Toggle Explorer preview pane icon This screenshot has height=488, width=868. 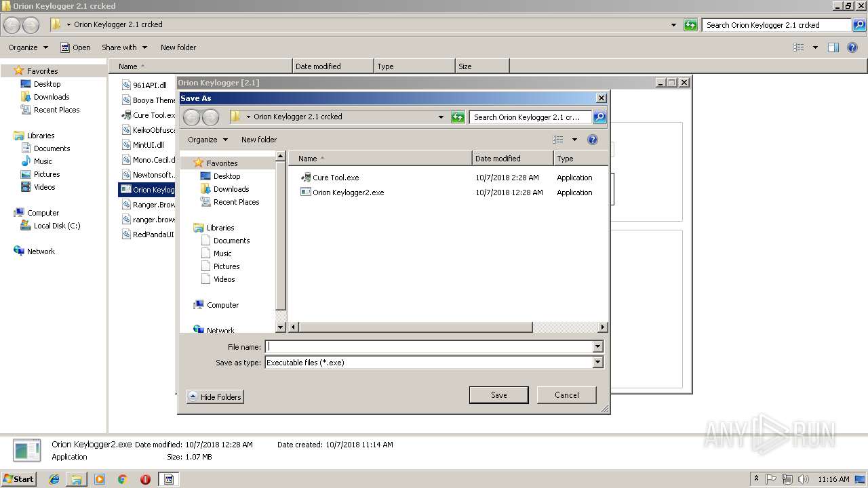[833, 47]
